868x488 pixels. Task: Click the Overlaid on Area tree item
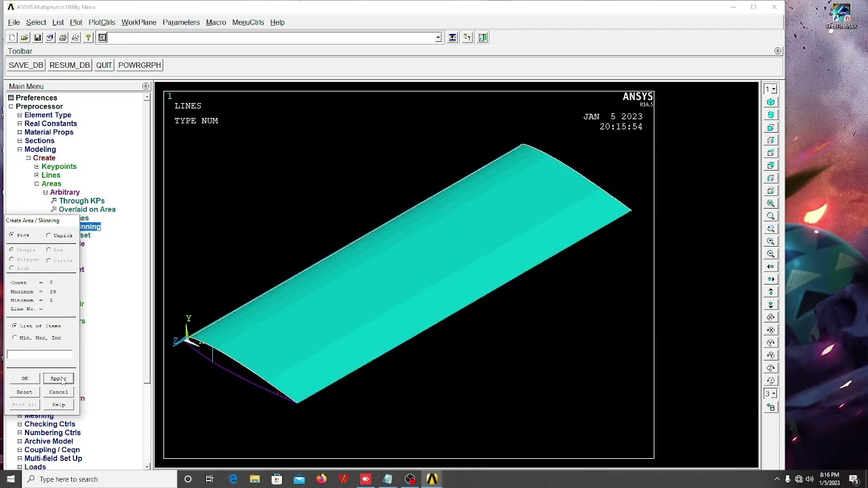tap(87, 209)
